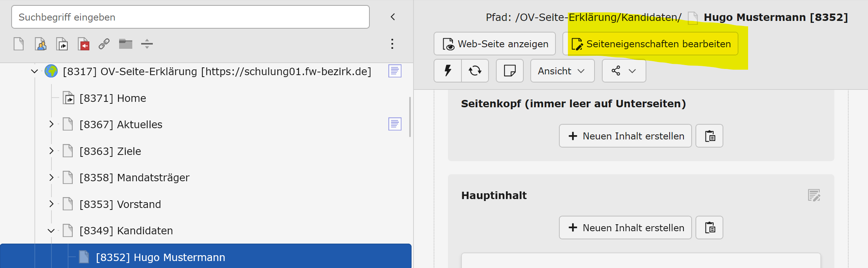Clear cache with the lightning bolt button
This screenshot has width=868, height=268.
(x=448, y=70)
